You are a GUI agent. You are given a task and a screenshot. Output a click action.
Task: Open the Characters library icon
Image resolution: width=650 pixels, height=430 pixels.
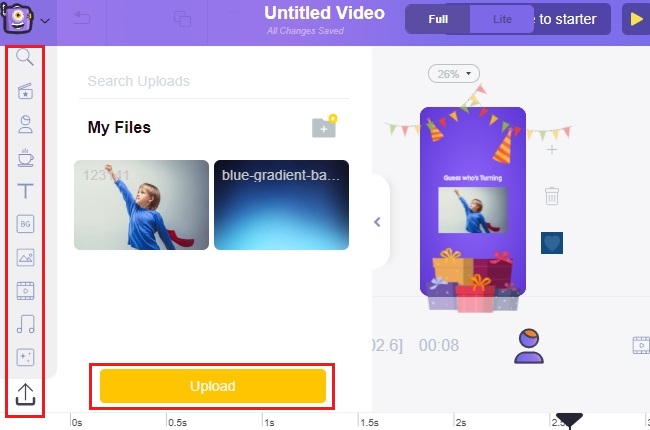click(x=25, y=124)
